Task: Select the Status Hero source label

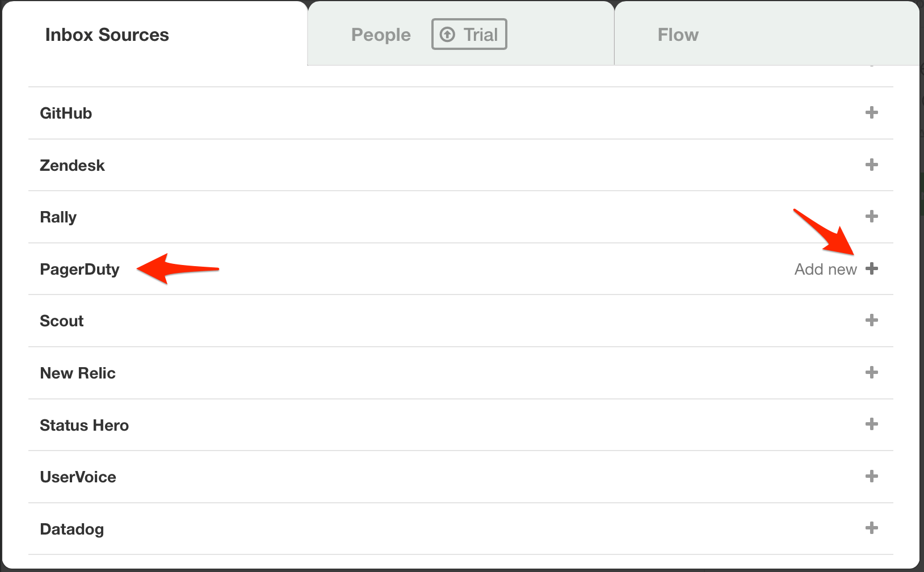Action: (84, 425)
